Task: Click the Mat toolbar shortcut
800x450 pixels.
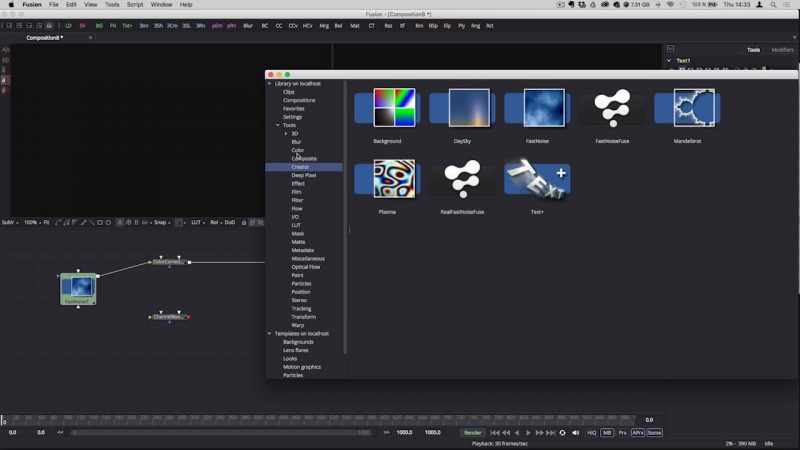Action: click(x=355, y=26)
